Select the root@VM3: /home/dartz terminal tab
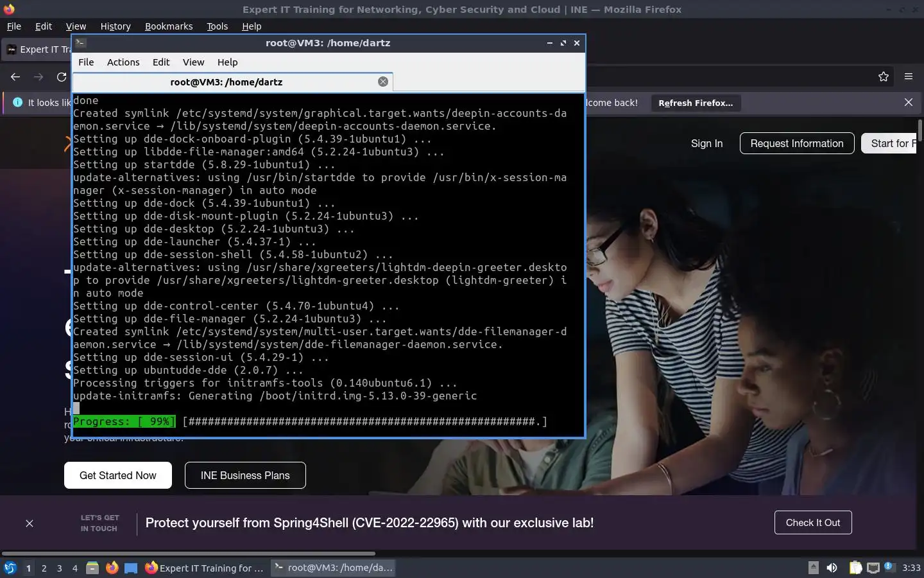Image resolution: width=924 pixels, height=578 pixels. (226, 82)
